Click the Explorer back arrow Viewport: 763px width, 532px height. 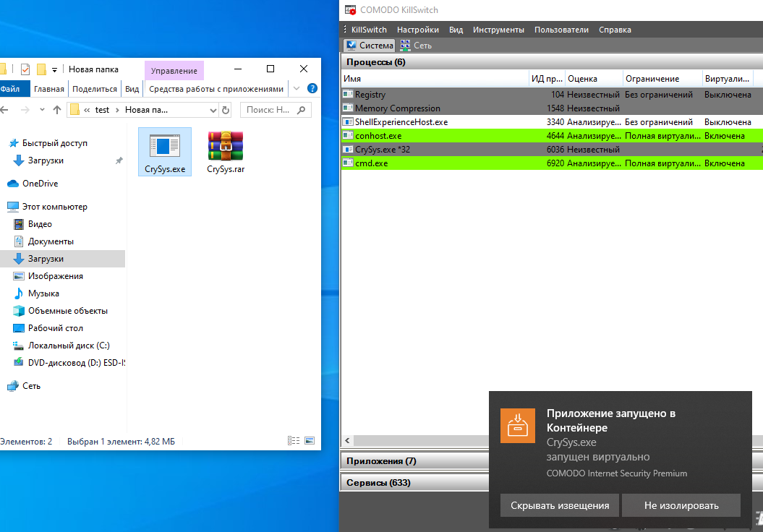(4, 110)
